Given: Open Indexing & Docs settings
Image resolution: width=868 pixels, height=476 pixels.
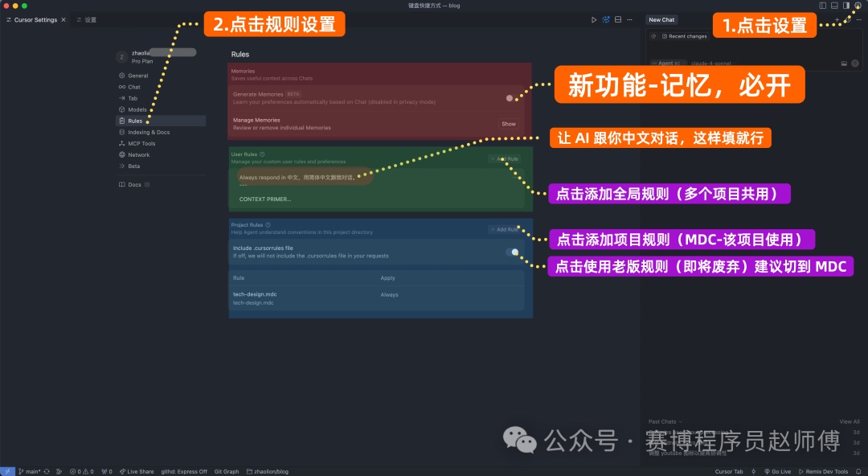Looking at the screenshot, I should click(x=161, y=133).
